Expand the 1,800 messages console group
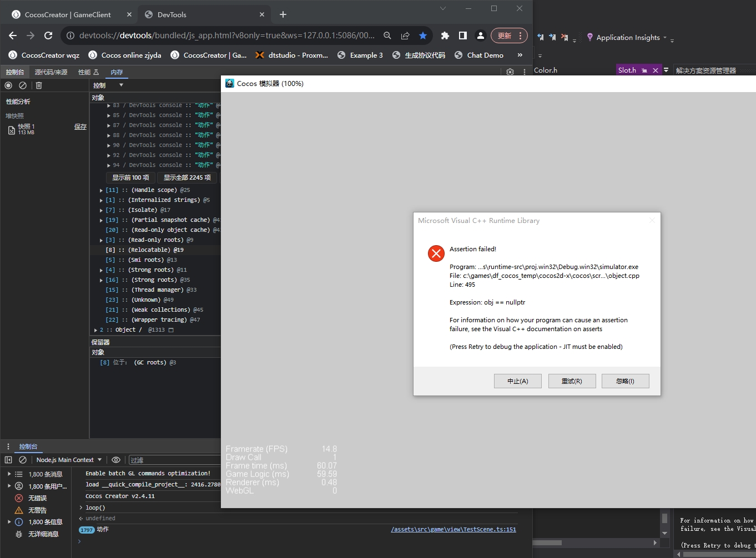Screen dimensions: 756x558 click(9, 474)
